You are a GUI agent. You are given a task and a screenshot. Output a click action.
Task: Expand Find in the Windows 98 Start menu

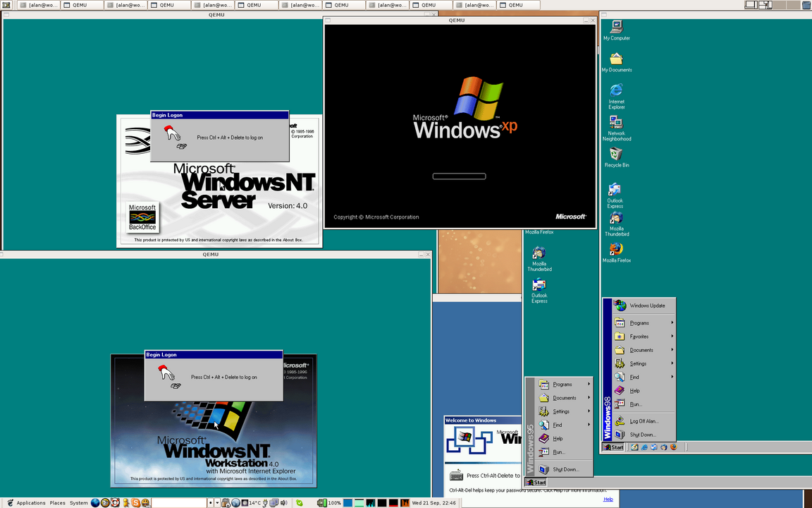644,377
